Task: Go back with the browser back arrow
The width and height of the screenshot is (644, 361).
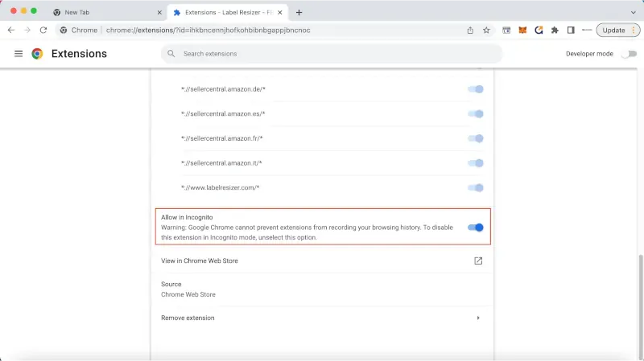Action: [x=11, y=30]
